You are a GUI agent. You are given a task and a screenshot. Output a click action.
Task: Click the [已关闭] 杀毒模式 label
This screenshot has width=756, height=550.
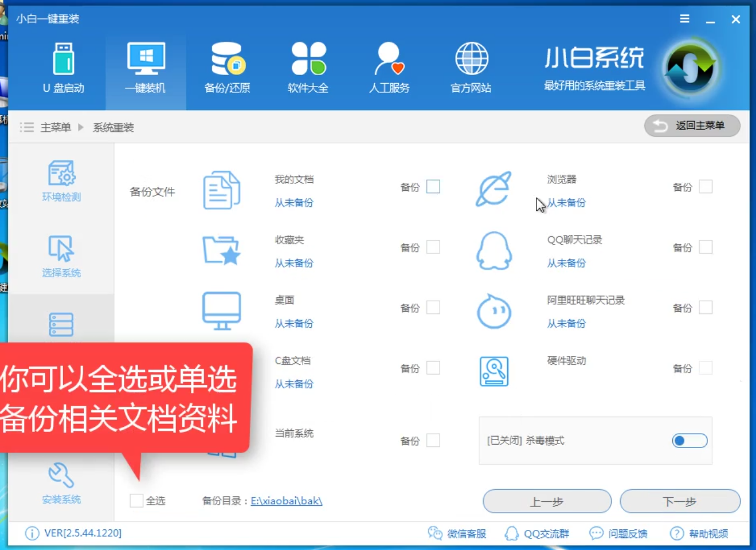[526, 441]
